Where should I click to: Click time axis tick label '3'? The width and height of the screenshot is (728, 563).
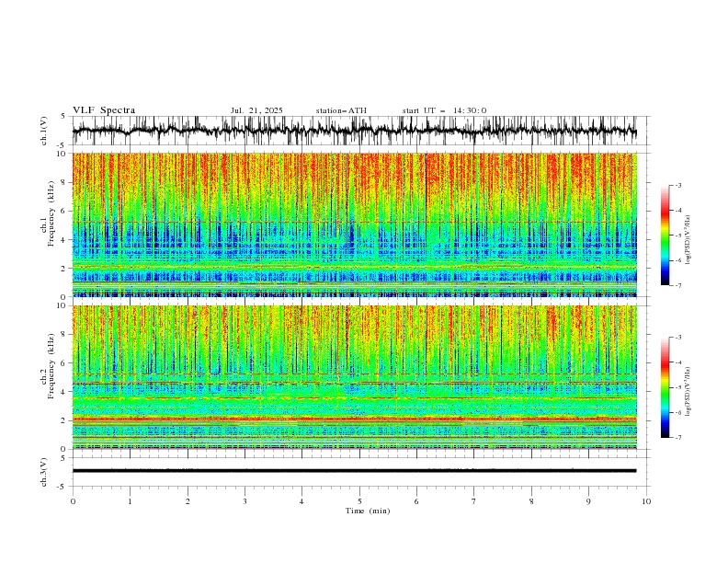[245, 501]
